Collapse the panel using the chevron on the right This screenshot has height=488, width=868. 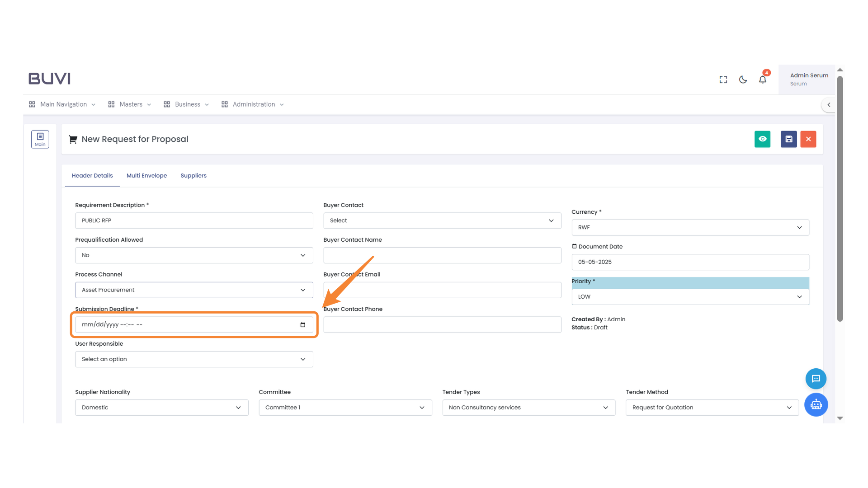point(830,104)
